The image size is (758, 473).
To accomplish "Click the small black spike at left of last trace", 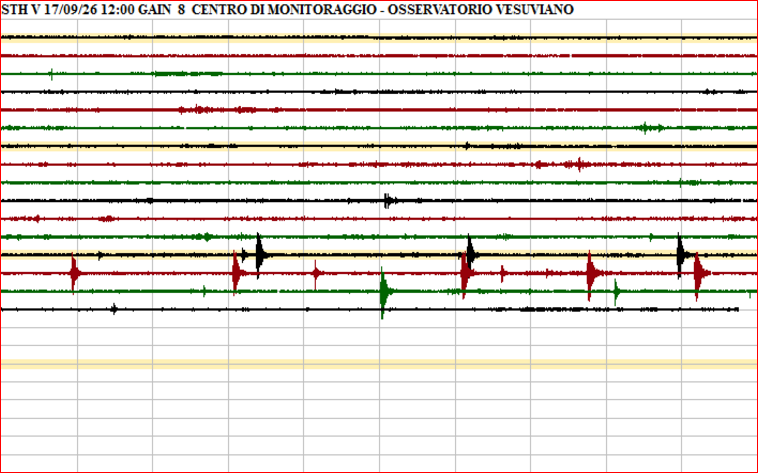I will tap(114, 309).
